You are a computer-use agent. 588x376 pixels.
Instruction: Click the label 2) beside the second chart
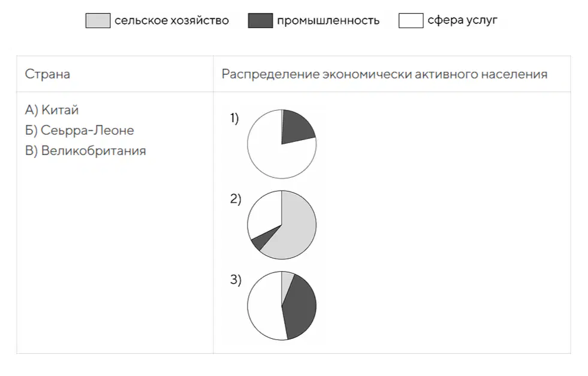click(x=236, y=199)
